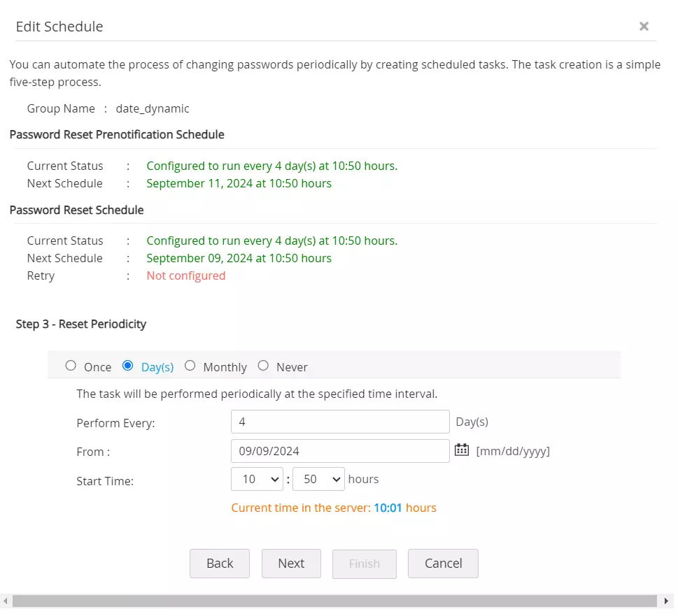Select the Never periodicity option
The image size is (678, 616).
(x=263, y=365)
